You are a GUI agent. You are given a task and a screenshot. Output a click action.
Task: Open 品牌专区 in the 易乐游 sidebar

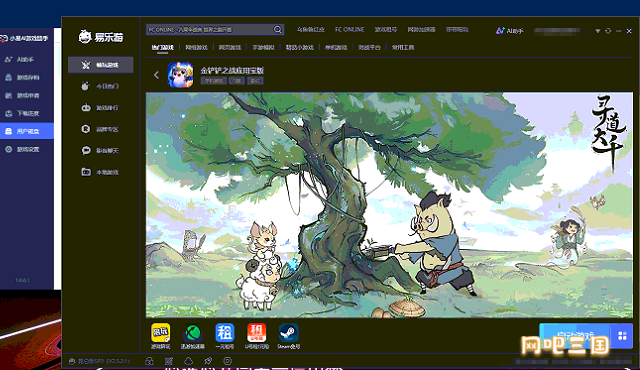100,129
